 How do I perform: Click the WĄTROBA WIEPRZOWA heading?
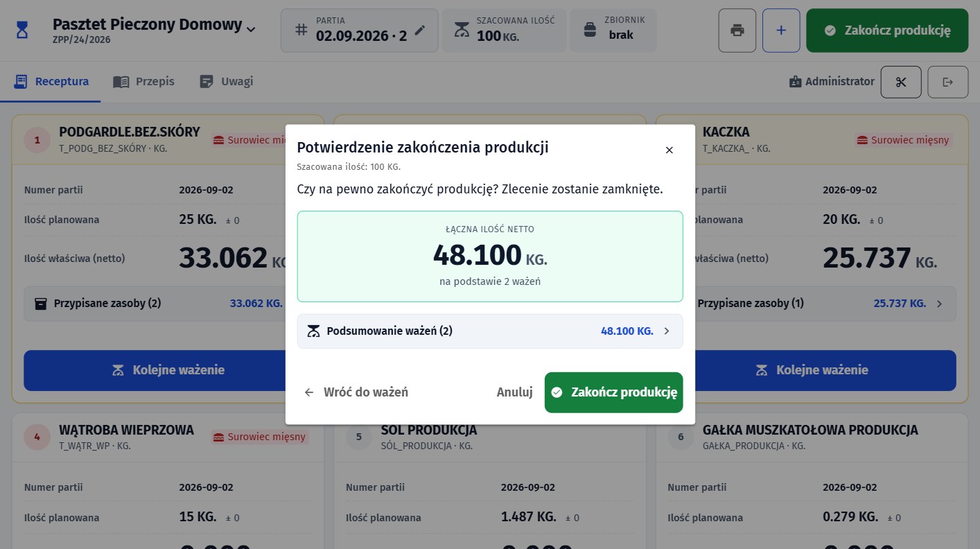pos(126,430)
